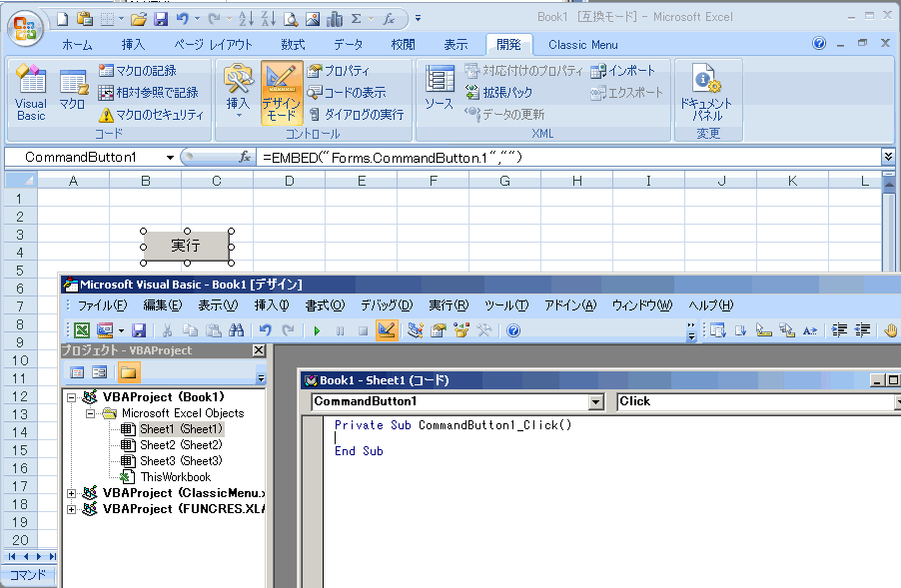
Task: Click コードの表示 button
Action: [346, 93]
